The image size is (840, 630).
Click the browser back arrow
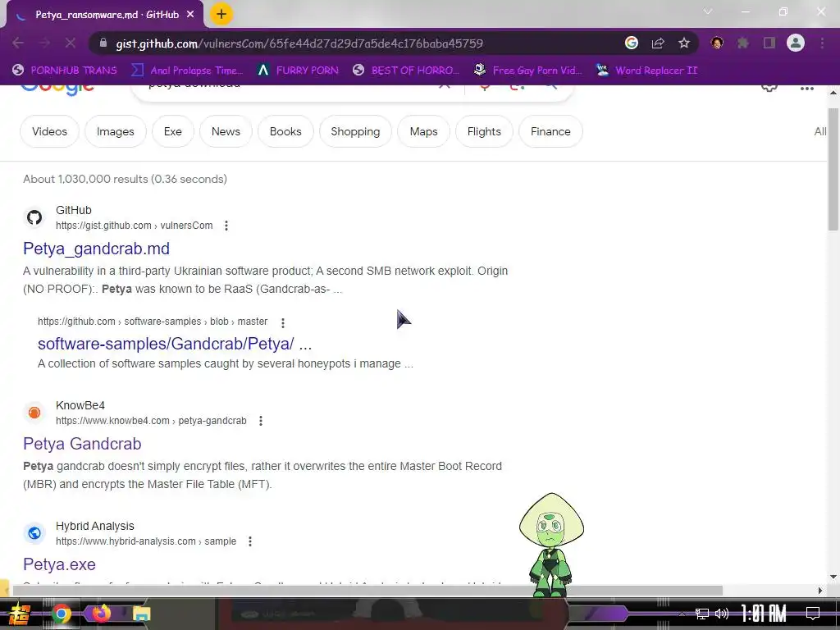(x=18, y=43)
